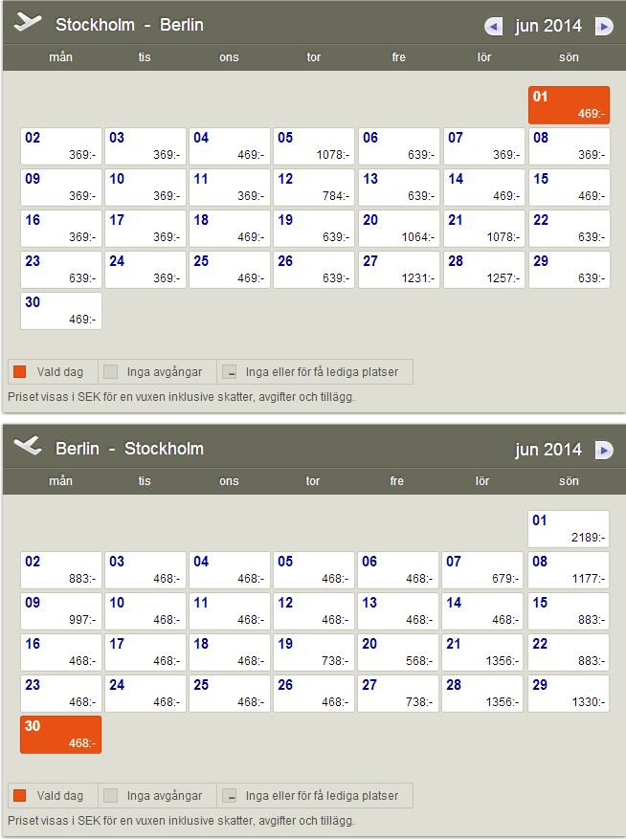Click the landing airplane icon beside Berlin - Stockholm
Image resolution: width=626 pixels, height=840 pixels.
point(30,448)
